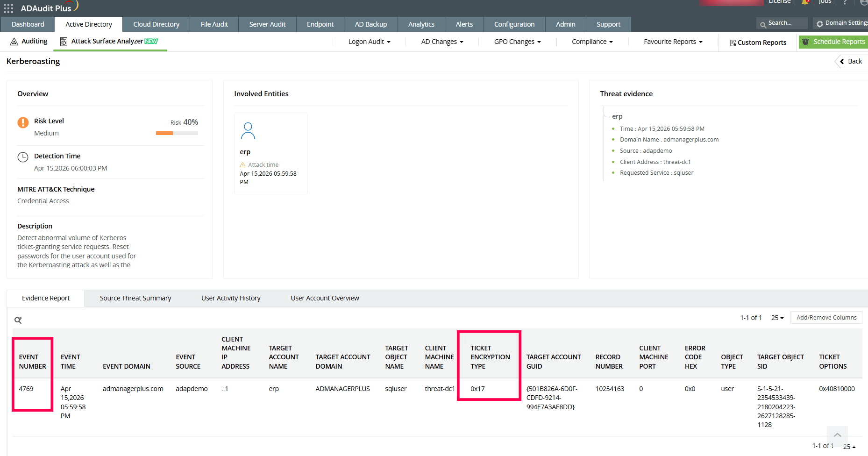868x456 pixels.
Task: Open the Analytics tab
Action: coord(421,24)
